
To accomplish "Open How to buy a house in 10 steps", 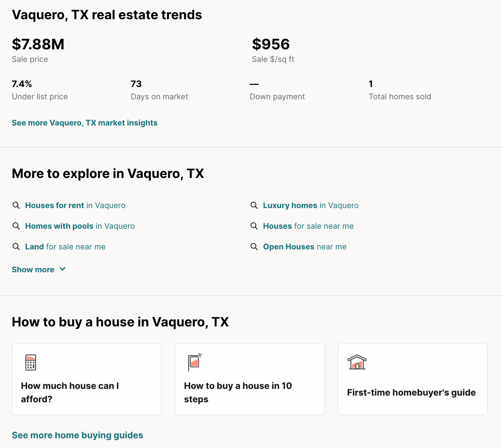I will click(250, 379).
